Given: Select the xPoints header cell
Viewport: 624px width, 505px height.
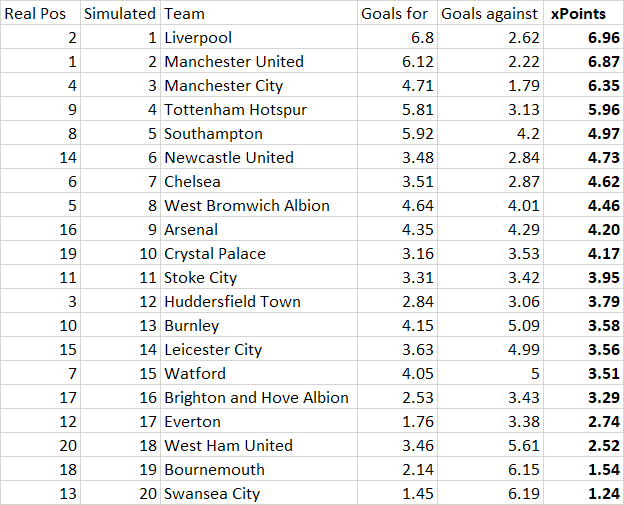Looking at the screenshot, I should point(584,14).
